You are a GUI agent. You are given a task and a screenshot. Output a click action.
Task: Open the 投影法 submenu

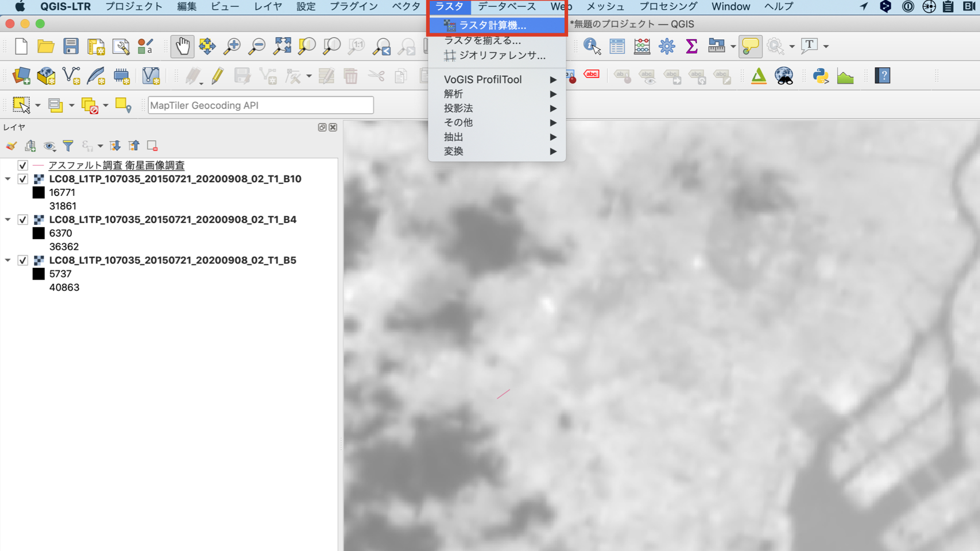click(x=497, y=108)
